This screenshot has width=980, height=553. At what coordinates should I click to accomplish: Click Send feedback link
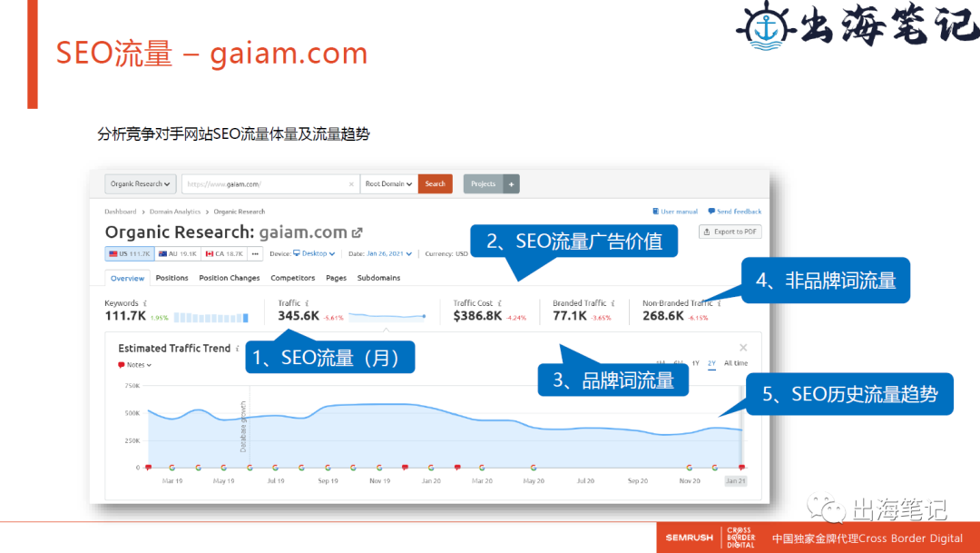click(x=734, y=212)
